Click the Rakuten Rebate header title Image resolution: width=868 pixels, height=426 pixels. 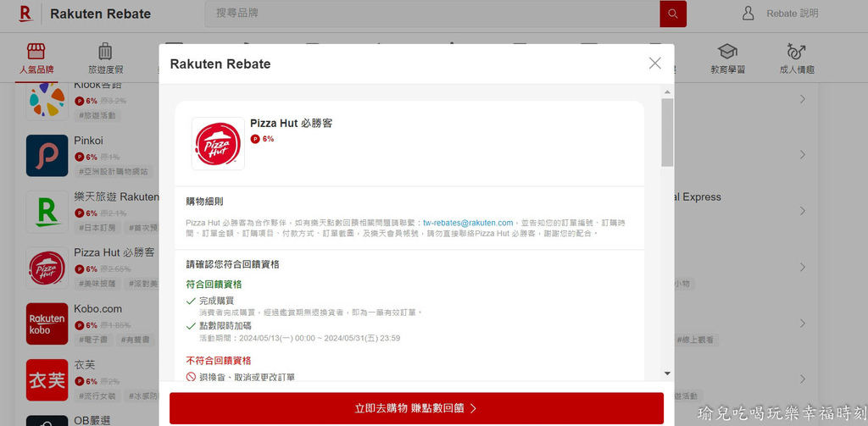100,14
